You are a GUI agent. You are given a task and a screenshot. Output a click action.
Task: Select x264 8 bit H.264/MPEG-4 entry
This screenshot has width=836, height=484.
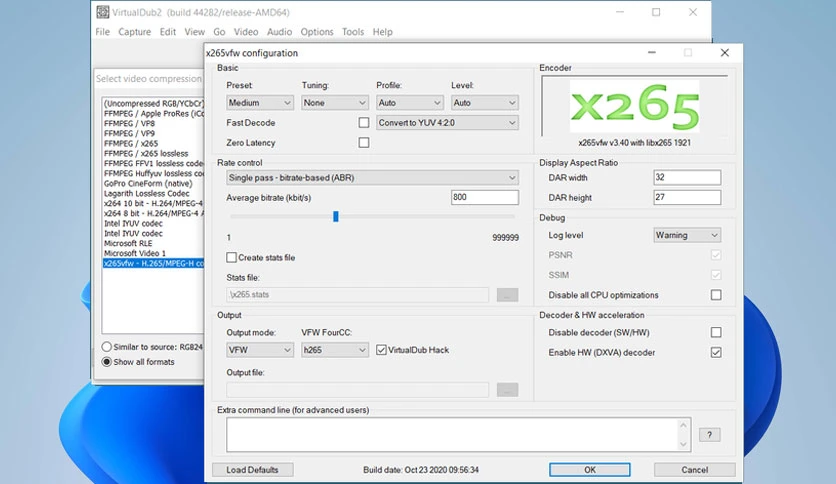153,213
